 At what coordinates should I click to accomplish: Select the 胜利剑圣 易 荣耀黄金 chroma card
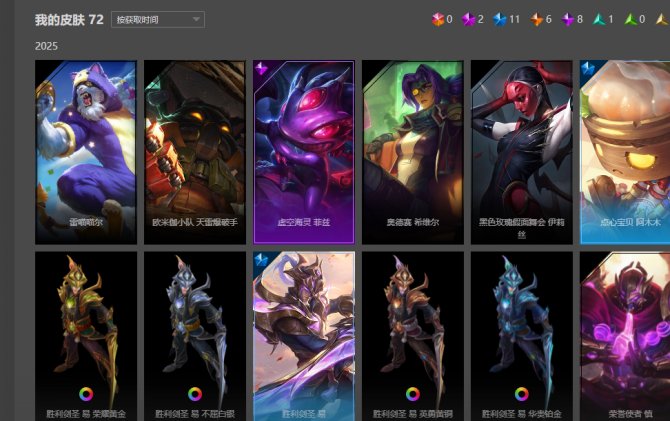click(86, 336)
